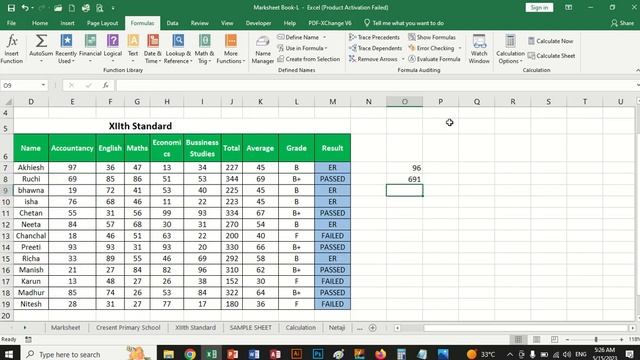
Task: Switch to Normal view in status bar
Action: tap(518, 340)
